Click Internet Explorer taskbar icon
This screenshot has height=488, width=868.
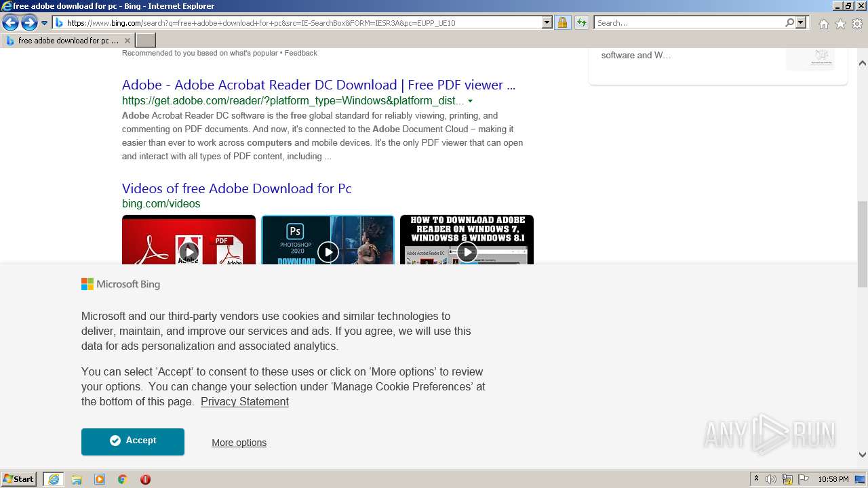tap(53, 479)
